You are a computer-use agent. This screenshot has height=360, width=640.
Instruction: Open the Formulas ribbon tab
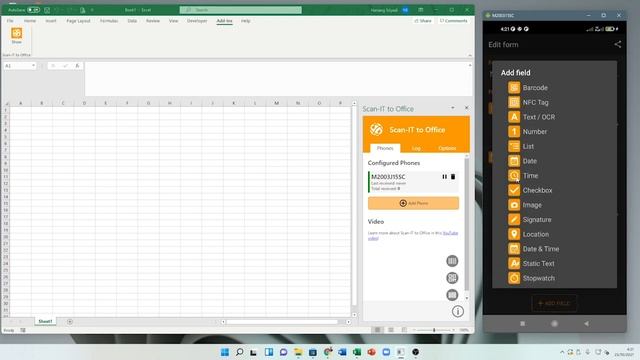pyautogui.click(x=109, y=21)
